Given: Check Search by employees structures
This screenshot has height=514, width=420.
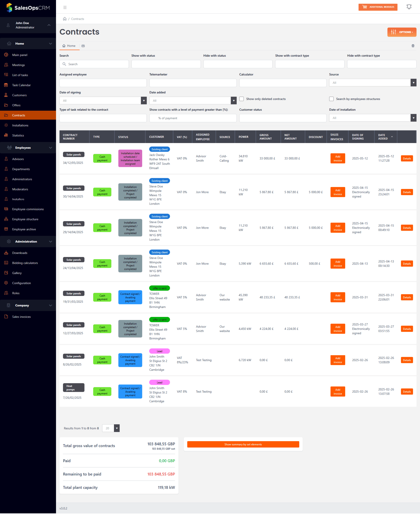Looking at the screenshot, I should tap(331, 99).
